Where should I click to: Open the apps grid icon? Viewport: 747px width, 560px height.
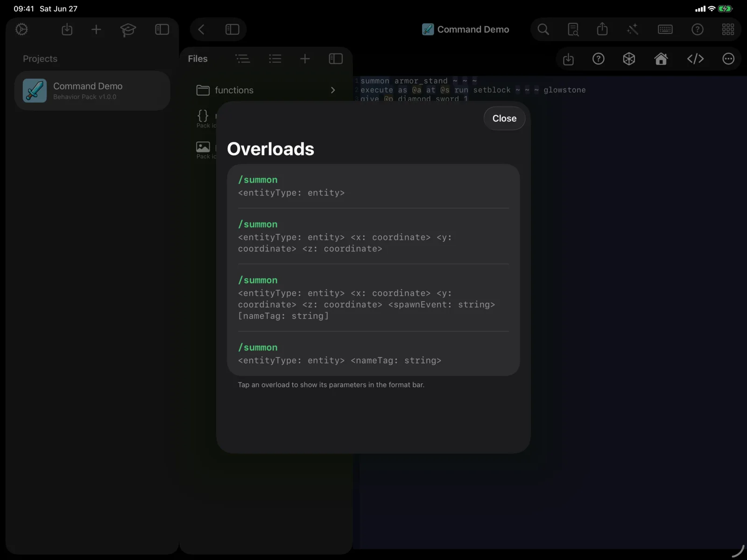(728, 29)
